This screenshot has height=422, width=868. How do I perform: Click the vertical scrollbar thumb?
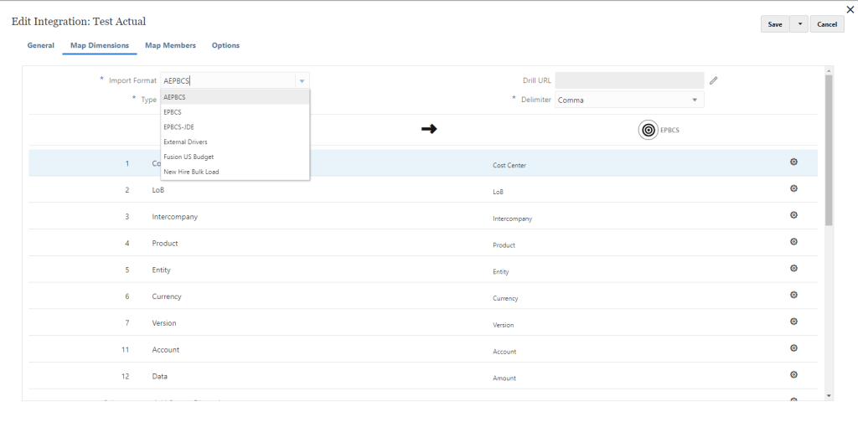click(828, 151)
